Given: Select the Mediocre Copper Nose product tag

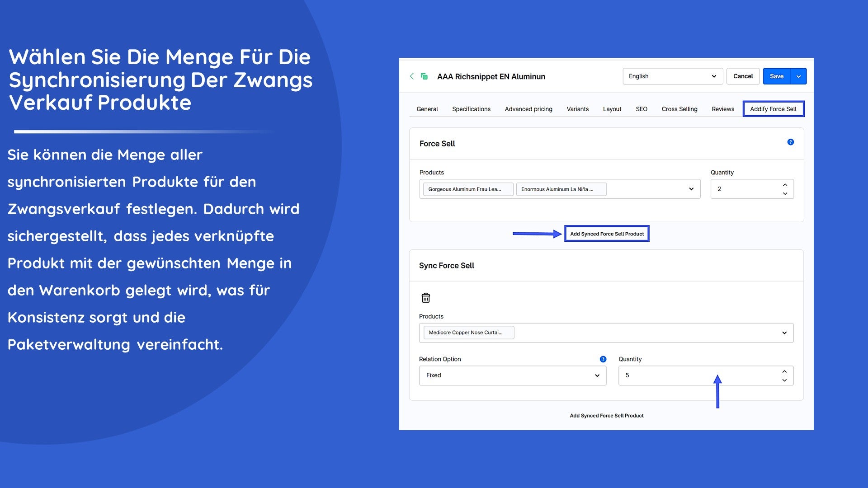Looking at the screenshot, I should (x=468, y=333).
